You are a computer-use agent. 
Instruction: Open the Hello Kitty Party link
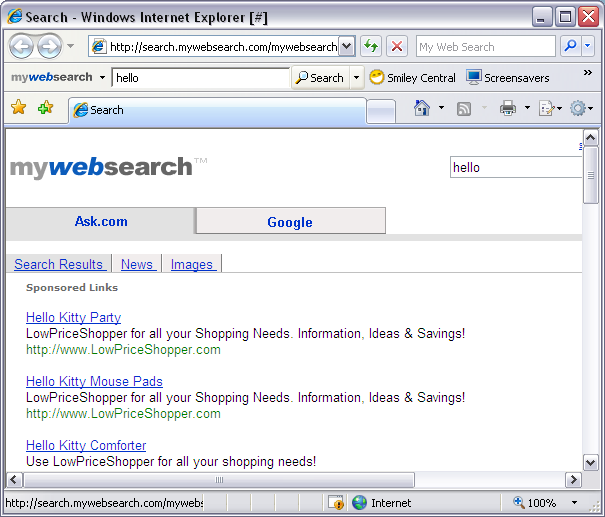click(73, 318)
